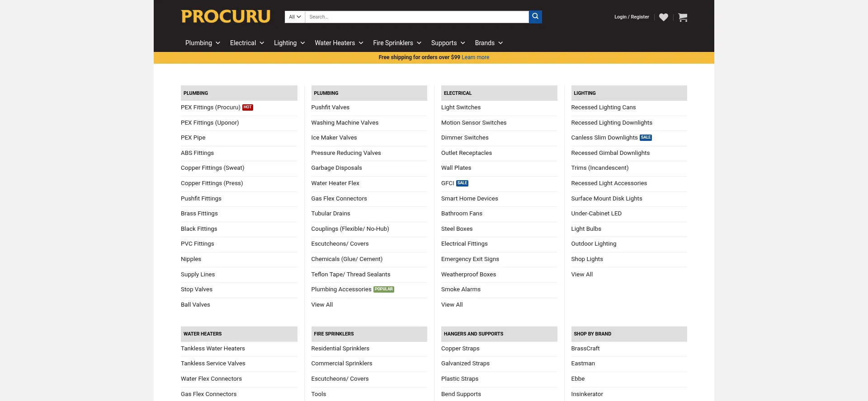Expand the Supports nav menu
Screen dimensions: 868x401
(x=448, y=43)
